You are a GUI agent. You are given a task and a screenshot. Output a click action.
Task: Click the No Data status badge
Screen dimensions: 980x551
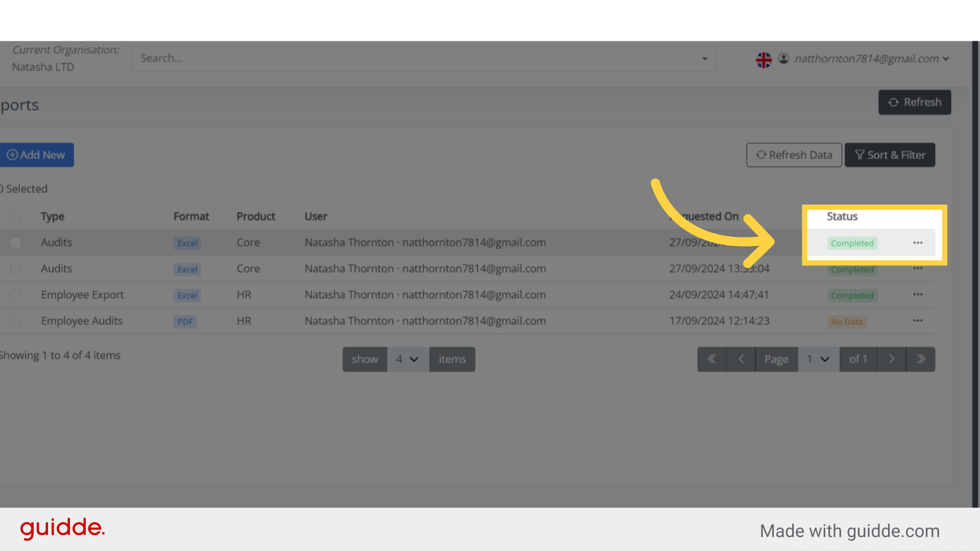click(x=847, y=321)
